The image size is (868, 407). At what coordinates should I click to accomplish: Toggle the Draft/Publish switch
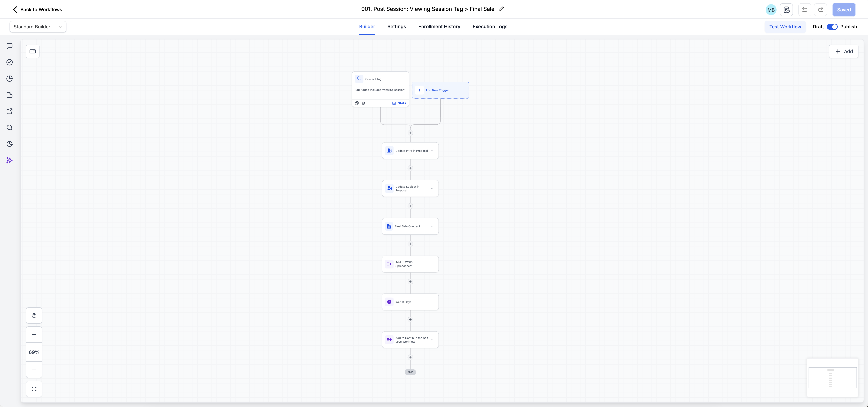[x=832, y=27]
